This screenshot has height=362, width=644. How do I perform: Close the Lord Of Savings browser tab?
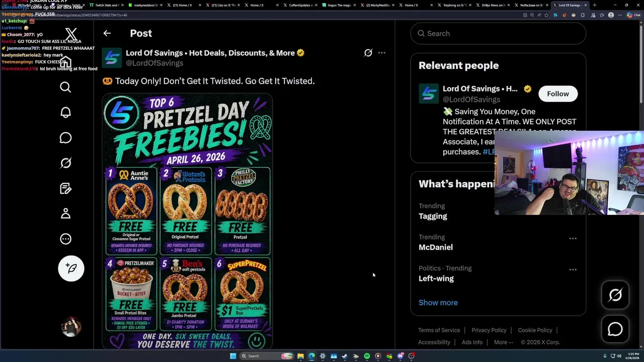pyautogui.click(x=585, y=5)
